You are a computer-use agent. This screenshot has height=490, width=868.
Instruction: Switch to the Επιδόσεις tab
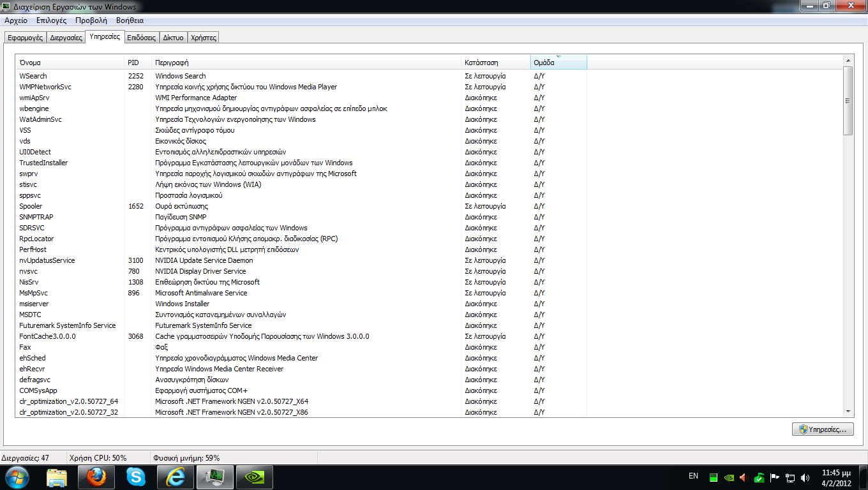[x=142, y=38]
